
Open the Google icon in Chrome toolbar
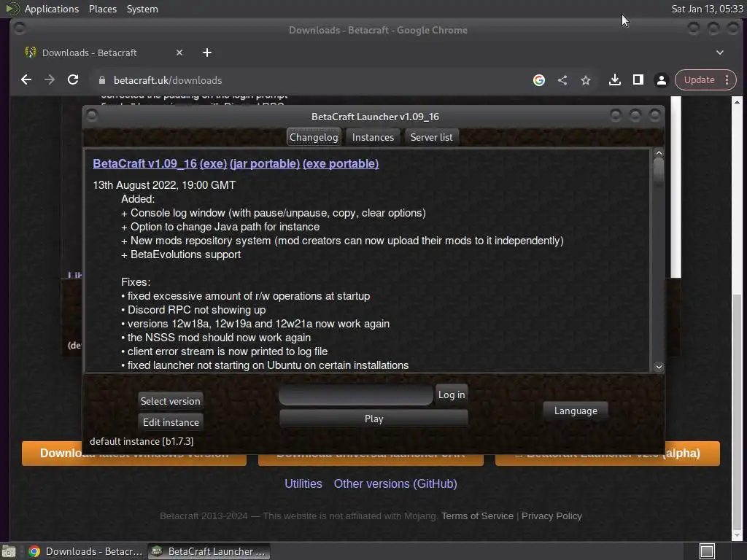pyautogui.click(x=539, y=80)
